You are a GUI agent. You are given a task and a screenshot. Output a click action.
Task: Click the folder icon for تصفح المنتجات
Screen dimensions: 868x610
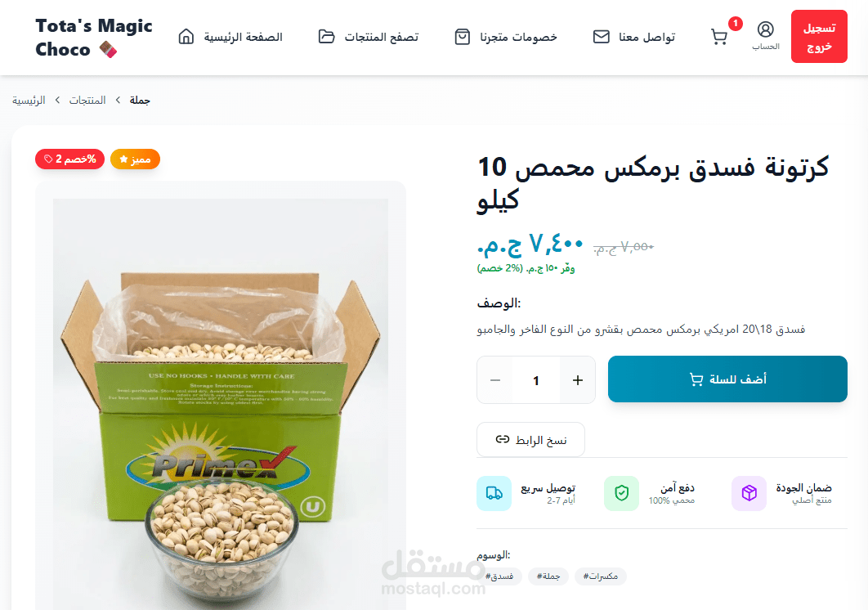point(327,37)
